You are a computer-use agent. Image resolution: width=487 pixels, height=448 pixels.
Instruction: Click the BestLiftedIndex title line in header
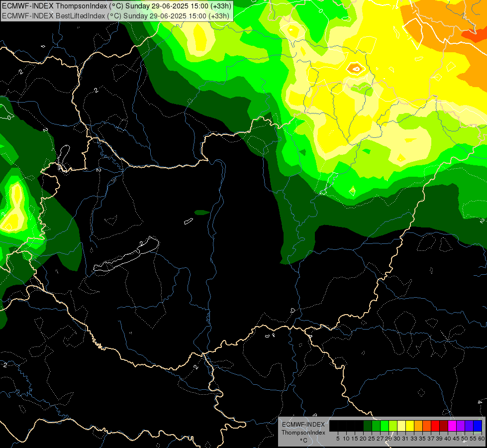pyautogui.click(x=115, y=15)
